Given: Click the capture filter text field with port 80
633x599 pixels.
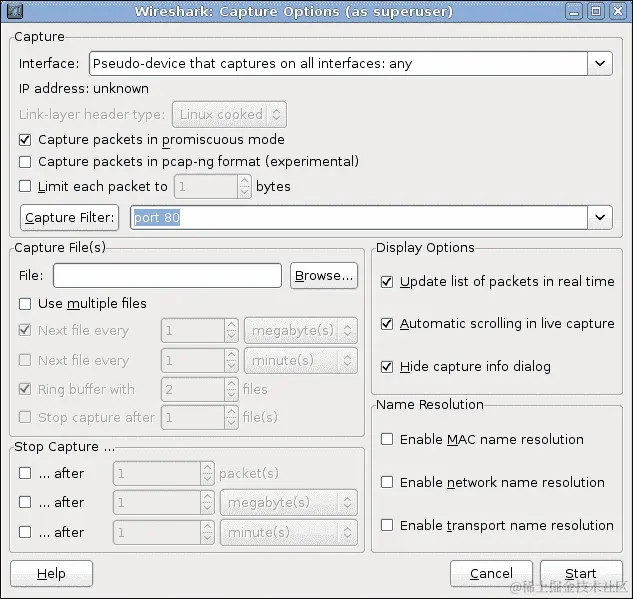Looking at the screenshot, I should point(358,218).
